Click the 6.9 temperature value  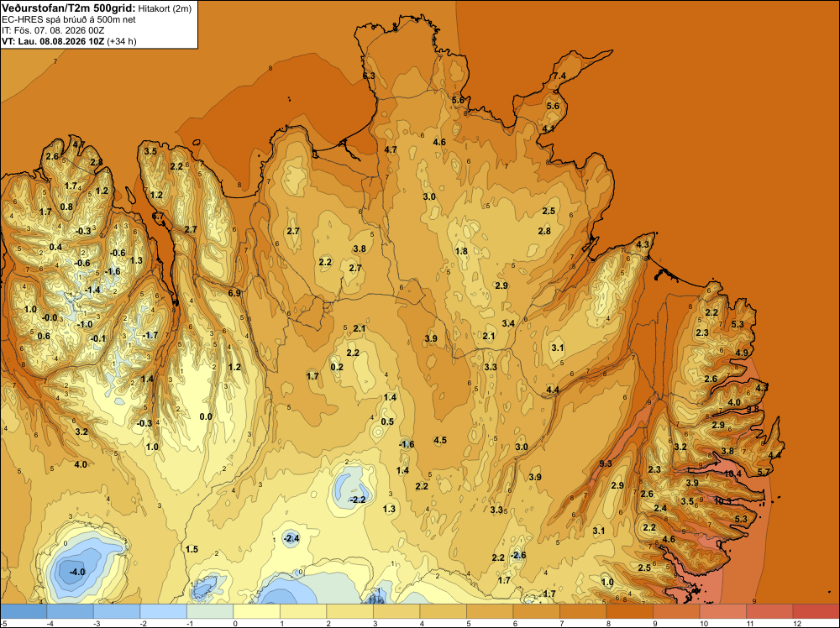[234, 293]
